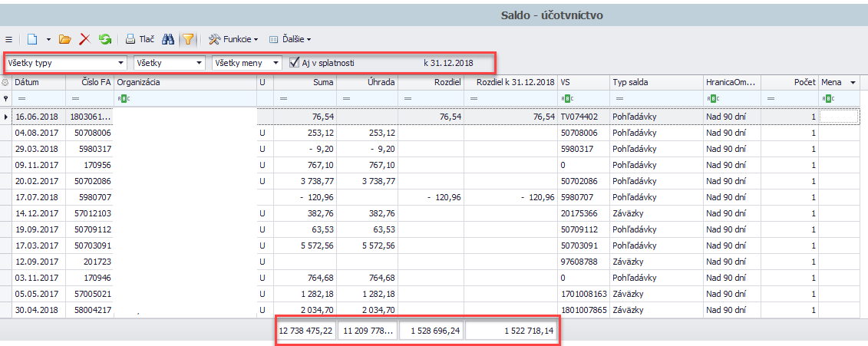Delete record with the red X icon
Image resolution: width=868 pixels, height=346 pixels.
click(85, 39)
